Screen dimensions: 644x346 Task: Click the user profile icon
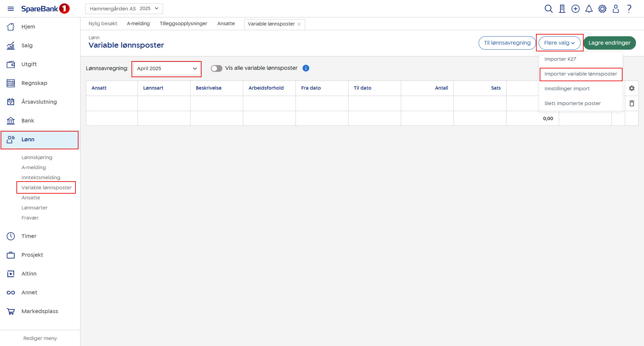point(615,9)
